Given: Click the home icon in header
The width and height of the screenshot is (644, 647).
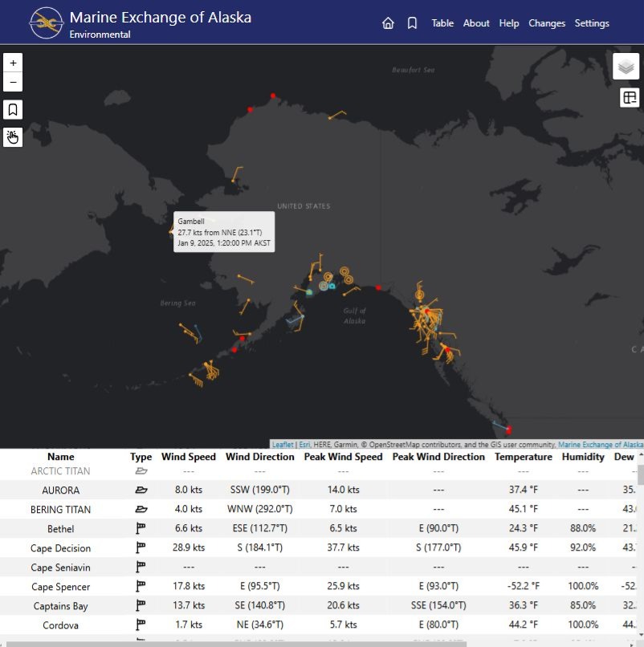Looking at the screenshot, I should click(x=388, y=23).
